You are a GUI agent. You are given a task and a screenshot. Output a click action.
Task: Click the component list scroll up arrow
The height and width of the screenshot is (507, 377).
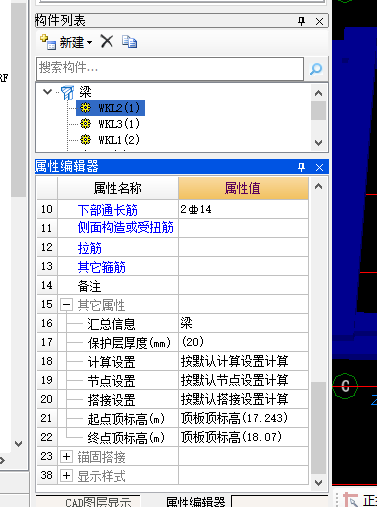pos(318,93)
